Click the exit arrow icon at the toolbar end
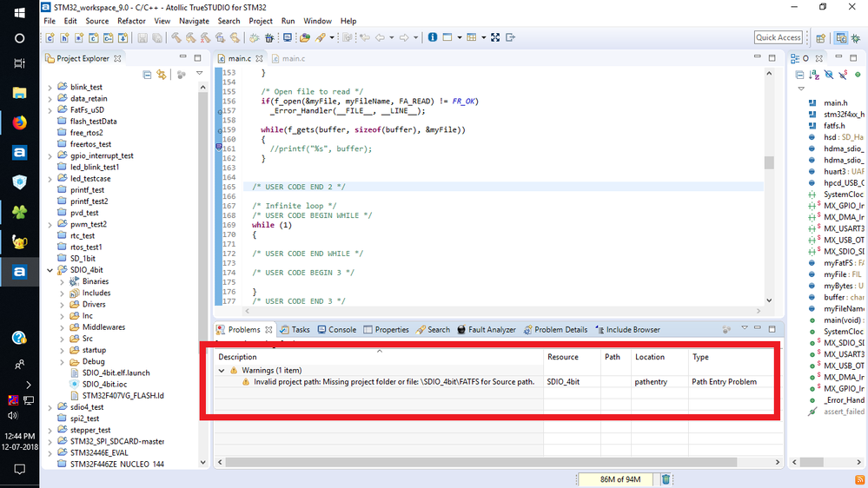The height and width of the screenshot is (488, 868). pos(510,37)
